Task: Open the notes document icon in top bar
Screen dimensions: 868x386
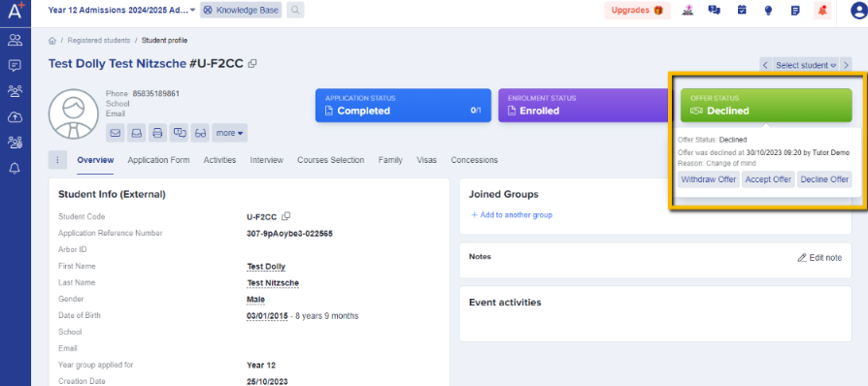Action: (x=795, y=11)
